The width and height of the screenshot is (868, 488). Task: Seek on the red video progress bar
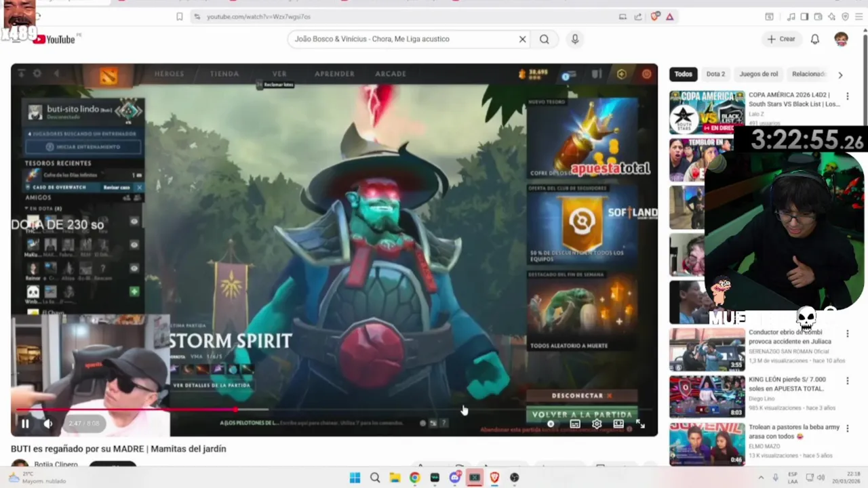(334, 409)
